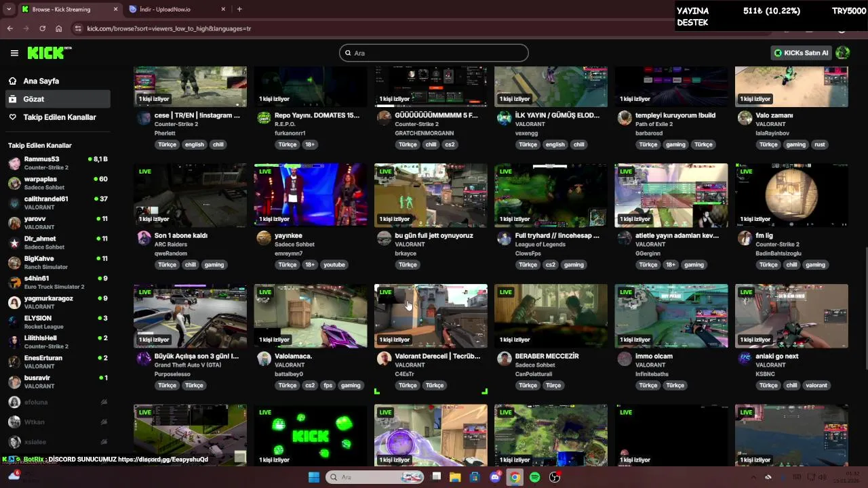This screenshot has width=868, height=488.
Task: Open Discord from the taskbar
Action: click(x=495, y=477)
